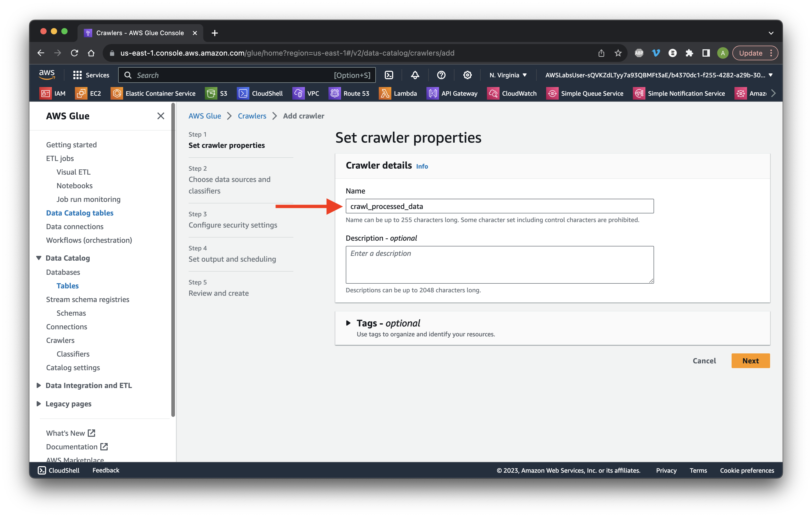Open the IAM service shortcut icon
The width and height of the screenshot is (812, 517).
(x=45, y=94)
